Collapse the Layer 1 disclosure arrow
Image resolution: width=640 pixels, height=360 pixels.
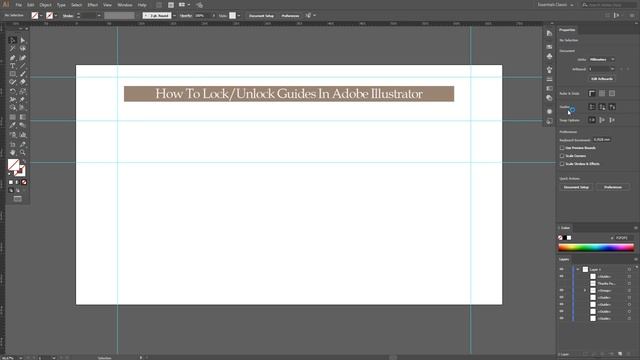click(x=578, y=269)
